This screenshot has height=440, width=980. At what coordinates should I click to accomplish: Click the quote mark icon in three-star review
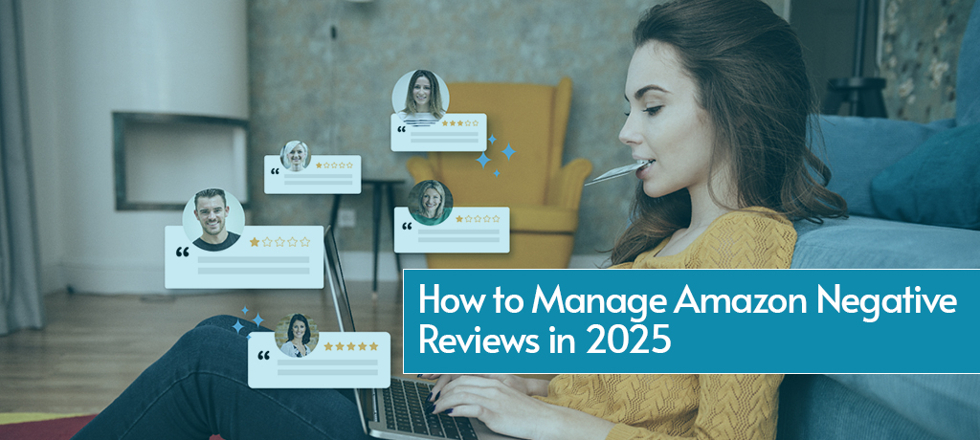pos(402,130)
